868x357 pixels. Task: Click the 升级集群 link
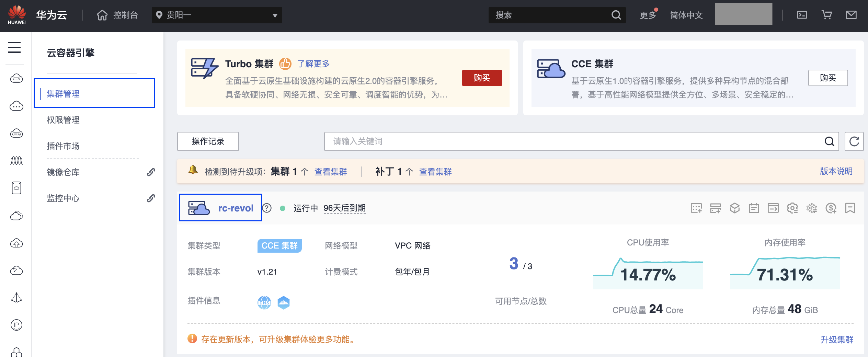pos(837,339)
